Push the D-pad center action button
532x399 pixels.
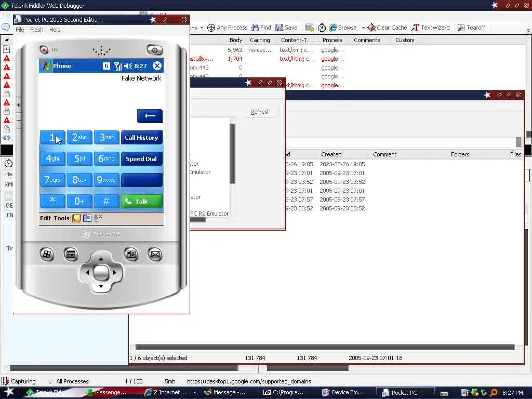click(101, 272)
